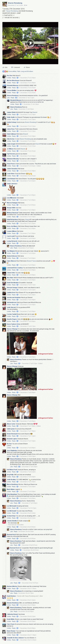The image size is (60, 644).
Task: Reply to Mo Use Moorhouse's comment
Action: point(14,83)
